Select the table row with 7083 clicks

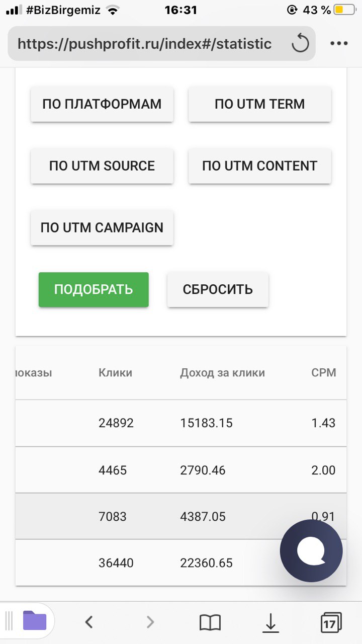[x=181, y=516]
